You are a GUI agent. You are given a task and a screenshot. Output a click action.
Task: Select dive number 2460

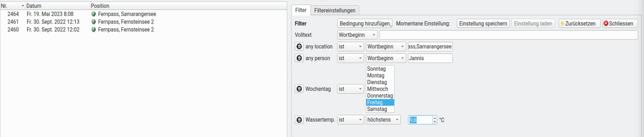pos(13,30)
